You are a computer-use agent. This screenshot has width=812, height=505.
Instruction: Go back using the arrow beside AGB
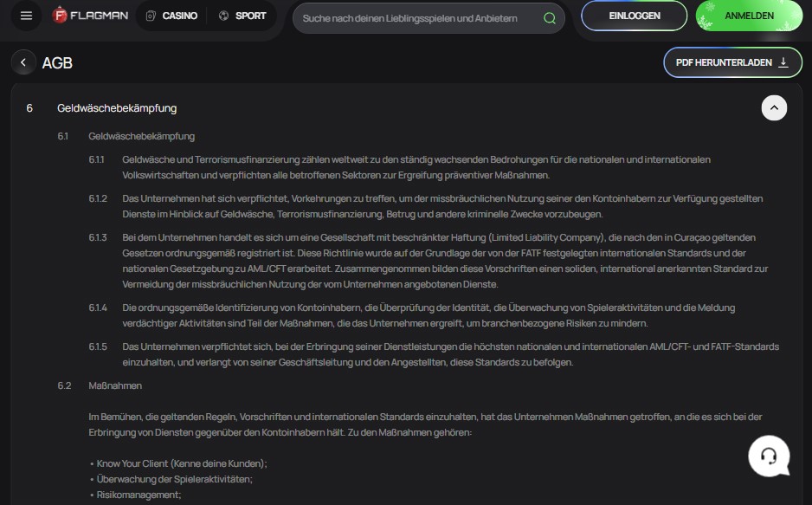(23, 62)
